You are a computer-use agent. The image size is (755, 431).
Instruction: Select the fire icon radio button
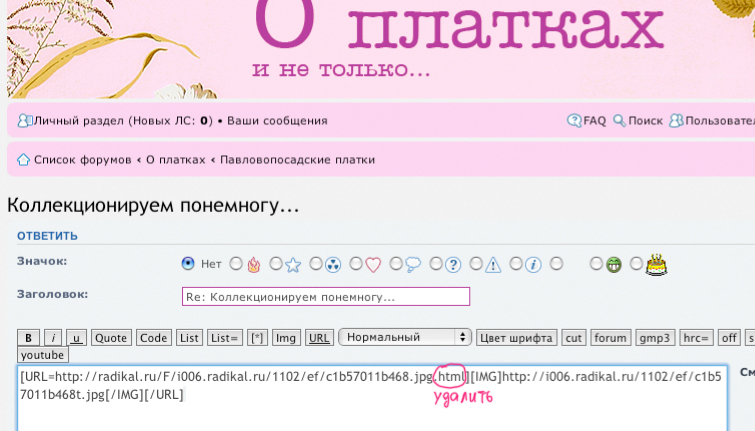coord(236,264)
